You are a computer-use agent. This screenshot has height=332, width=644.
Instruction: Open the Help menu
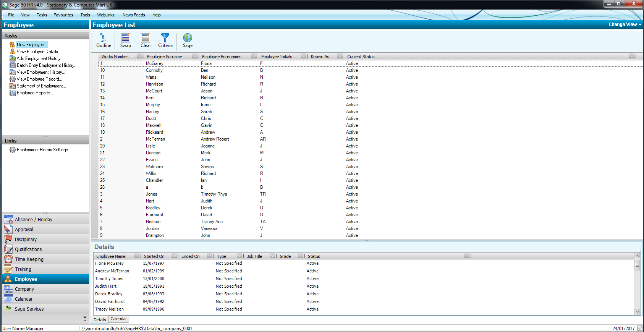pos(157,15)
